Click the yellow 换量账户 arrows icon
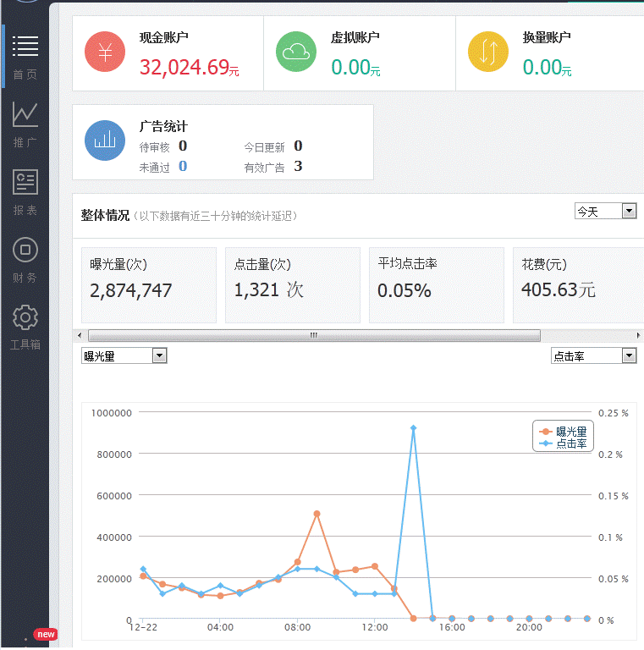Image resolution: width=644 pixels, height=650 pixels. (x=488, y=52)
